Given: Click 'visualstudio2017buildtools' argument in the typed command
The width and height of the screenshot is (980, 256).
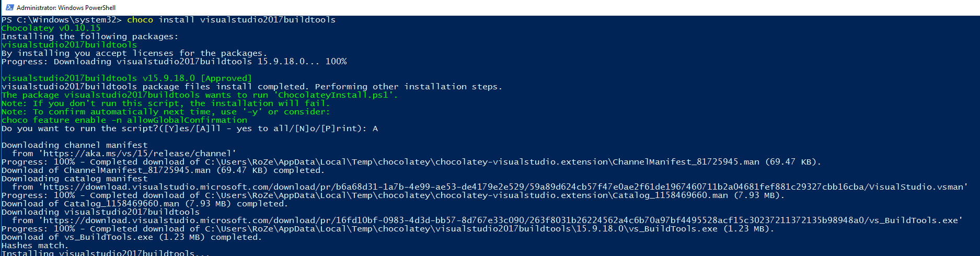Looking at the screenshot, I should [x=268, y=20].
